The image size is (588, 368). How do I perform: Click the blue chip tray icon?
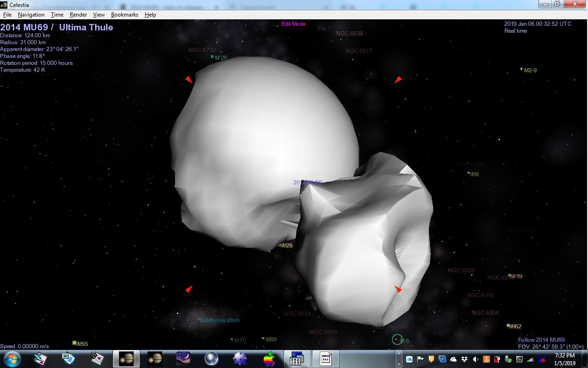tap(442, 359)
